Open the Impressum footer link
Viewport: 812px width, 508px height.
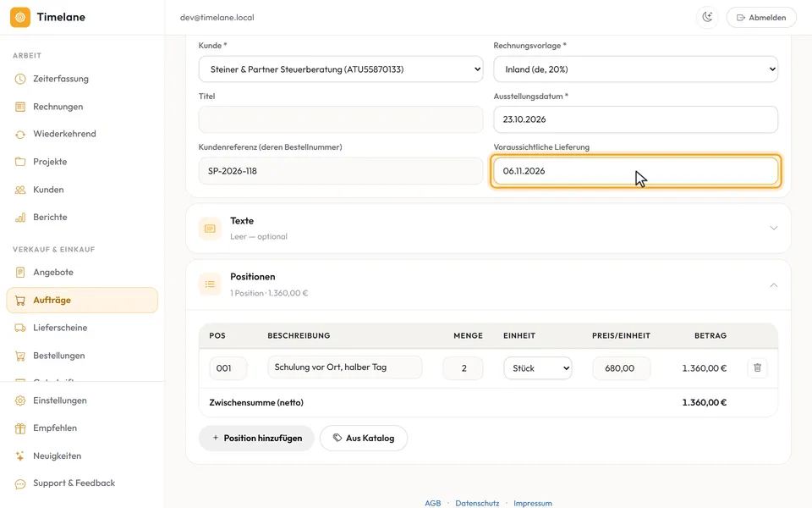(533, 503)
